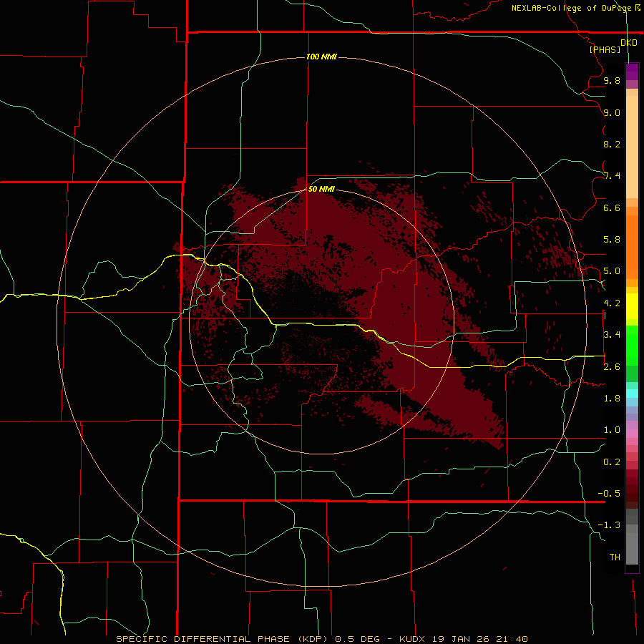The image size is (644, 644).
Task: Click the KUDX radar site identifier
Action: tap(413, 639)
